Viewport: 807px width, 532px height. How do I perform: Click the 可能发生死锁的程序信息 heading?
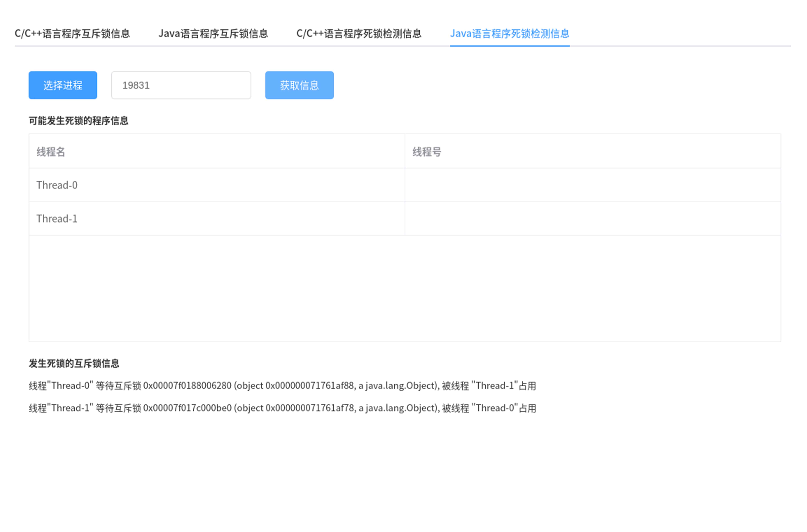pos(78,121)
